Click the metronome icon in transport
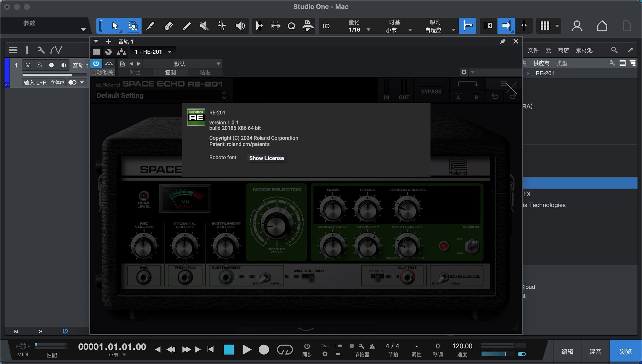The image size is (642, 364). tap(372, 346)
